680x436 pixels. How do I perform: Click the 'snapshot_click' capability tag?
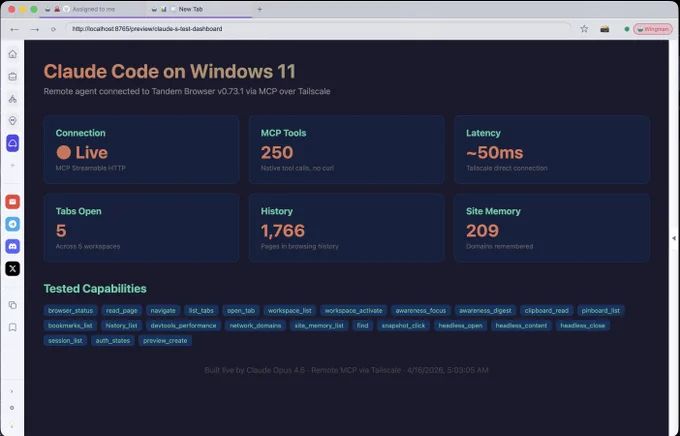coord(403,325)
